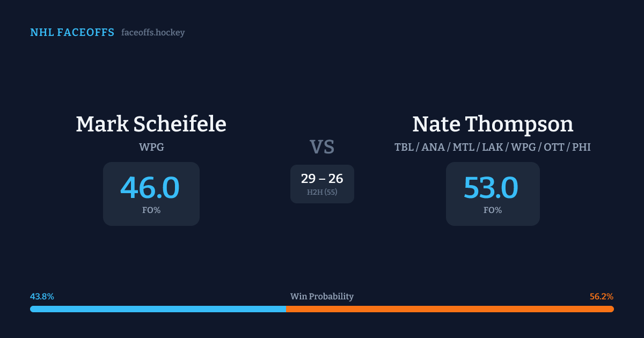The width and height of the screenshot is (644, 338).
Task: Click the FO% label under 46.0
Action: [151, 210]
